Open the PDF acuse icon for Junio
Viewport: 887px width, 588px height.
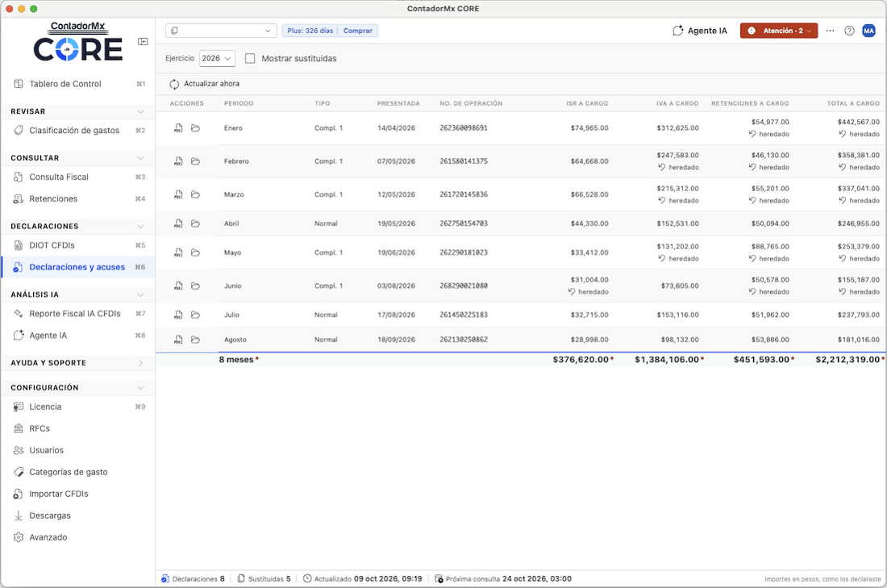[178, 286]
